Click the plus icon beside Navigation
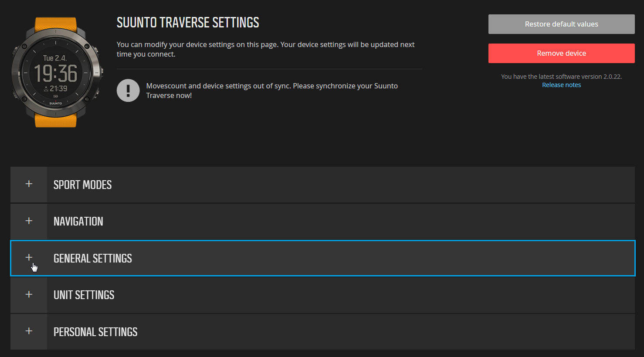The image size is (644, 357). [29, 221]
